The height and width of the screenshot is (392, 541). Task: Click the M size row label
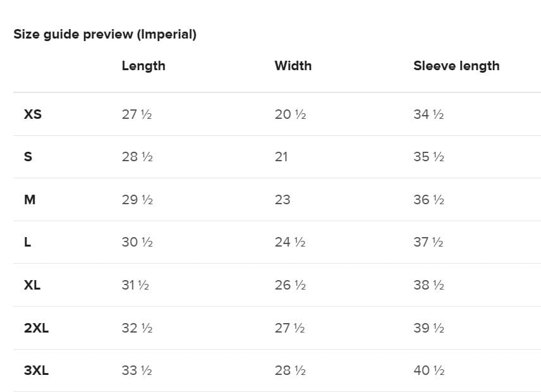30,199
